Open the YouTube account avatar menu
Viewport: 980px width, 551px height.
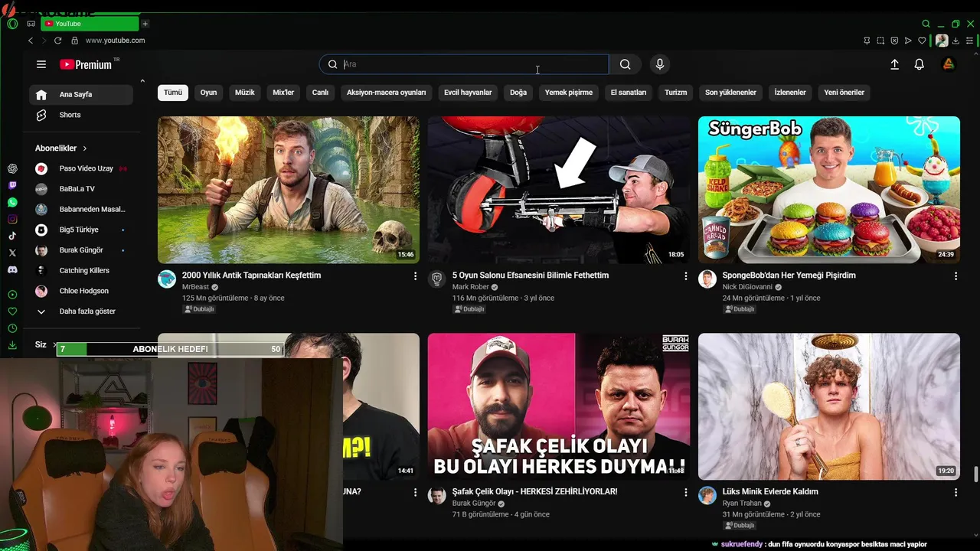(949, 65)
